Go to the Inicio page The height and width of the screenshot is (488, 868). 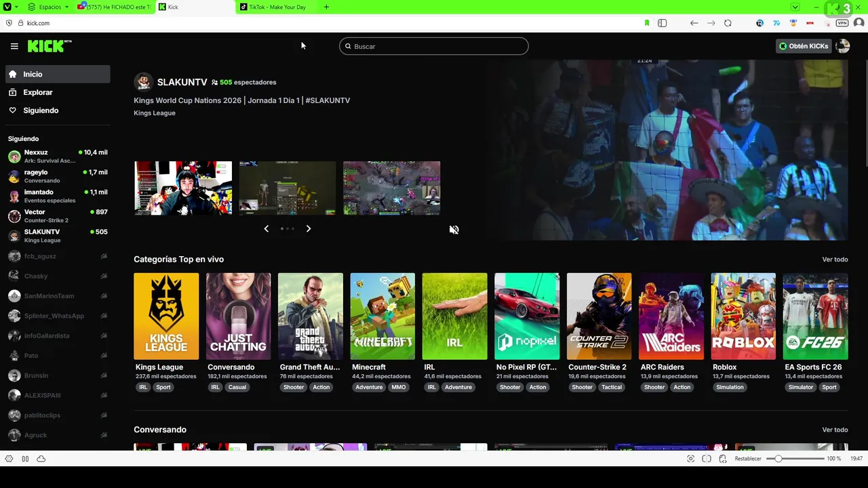(58, 74)
